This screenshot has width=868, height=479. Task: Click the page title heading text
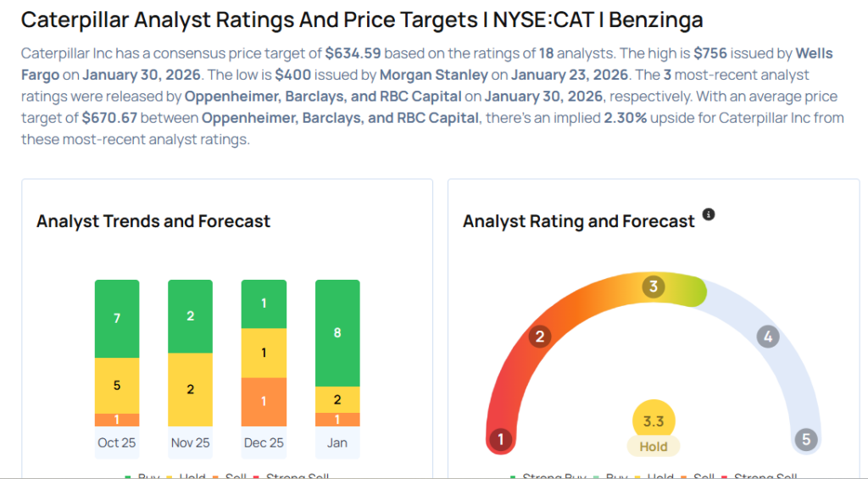[360, 19]
